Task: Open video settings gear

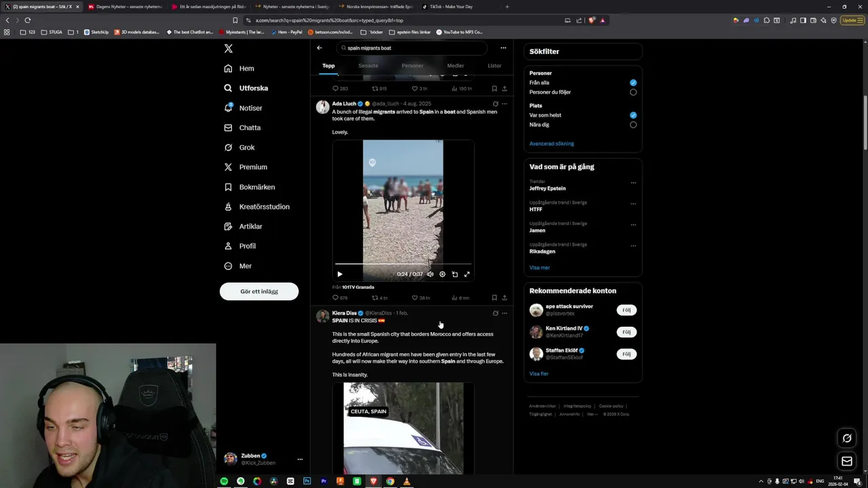Action: (442, 274)
